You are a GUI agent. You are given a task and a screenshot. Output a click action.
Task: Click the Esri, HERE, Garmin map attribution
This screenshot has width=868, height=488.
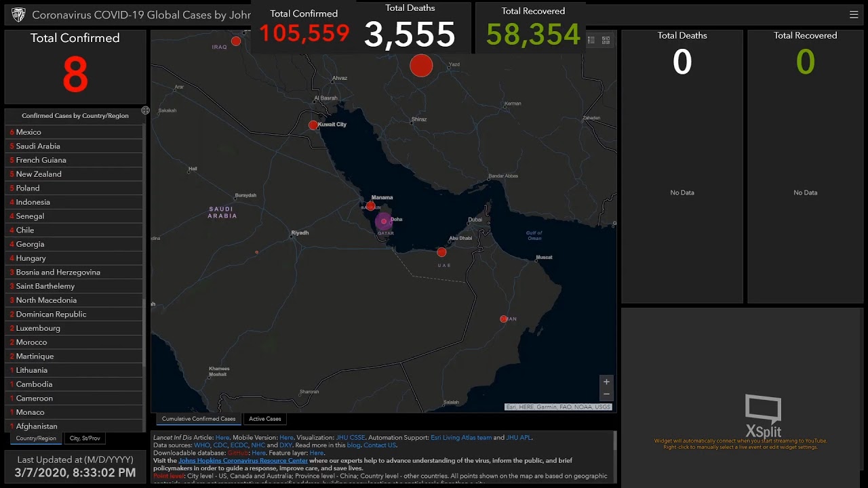pyautogui.click(x=558, y=407)
